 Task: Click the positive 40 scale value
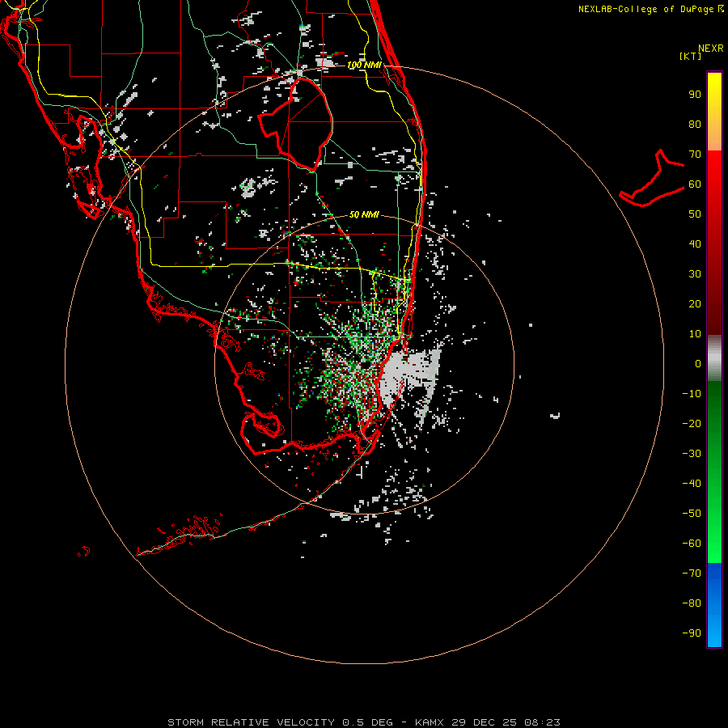pos(695,244)
